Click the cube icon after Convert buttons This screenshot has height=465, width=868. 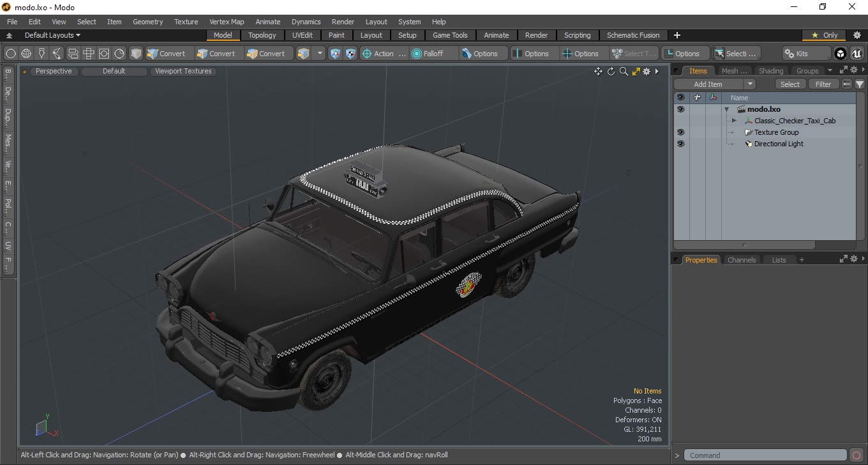[x=304, y=54]
